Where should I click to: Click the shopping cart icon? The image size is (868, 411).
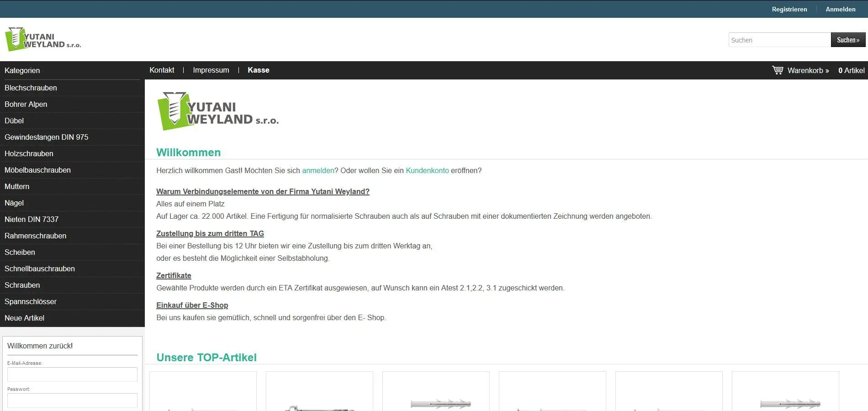pos(777,70)
